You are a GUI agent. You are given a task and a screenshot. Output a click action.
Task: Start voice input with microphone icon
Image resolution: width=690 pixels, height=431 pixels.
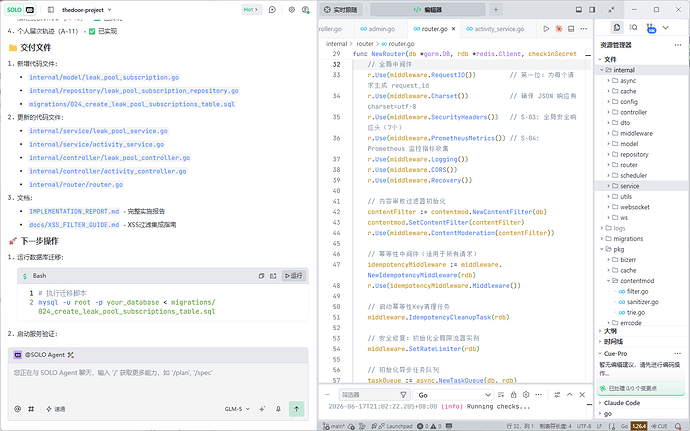click(278, 409)
